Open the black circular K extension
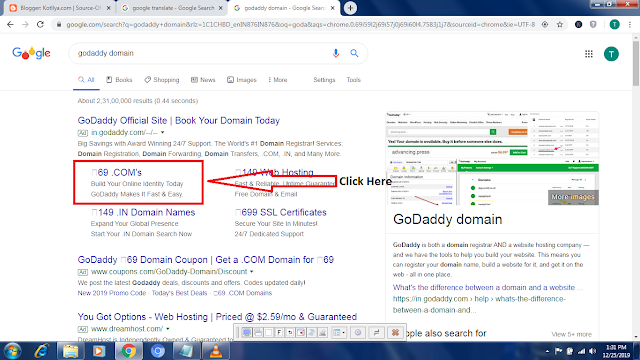The image size is (640, 360). click(x=578, y=24)
